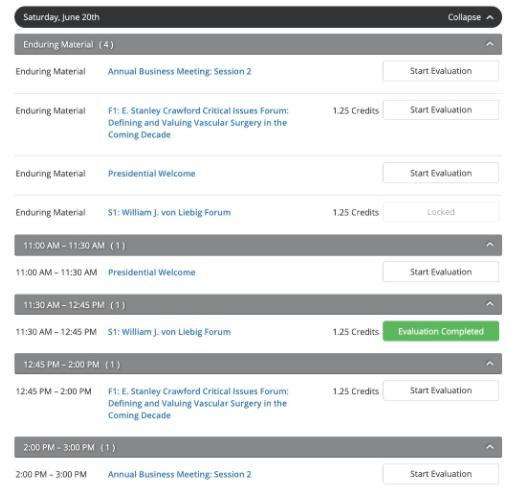This screenshot has height=496, width=511.
Task: Start Evaluation for Enduring Material F1 Crawford Forum
Action: pos(441,110)
